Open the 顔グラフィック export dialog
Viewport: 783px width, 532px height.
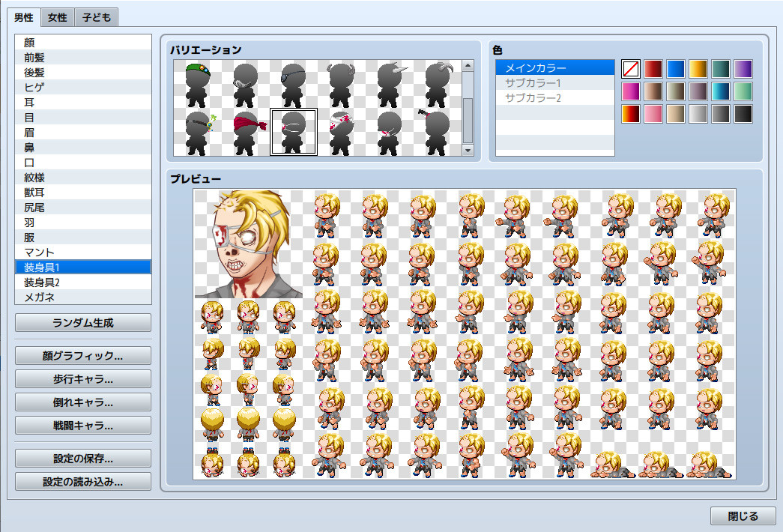click(82, 355)
